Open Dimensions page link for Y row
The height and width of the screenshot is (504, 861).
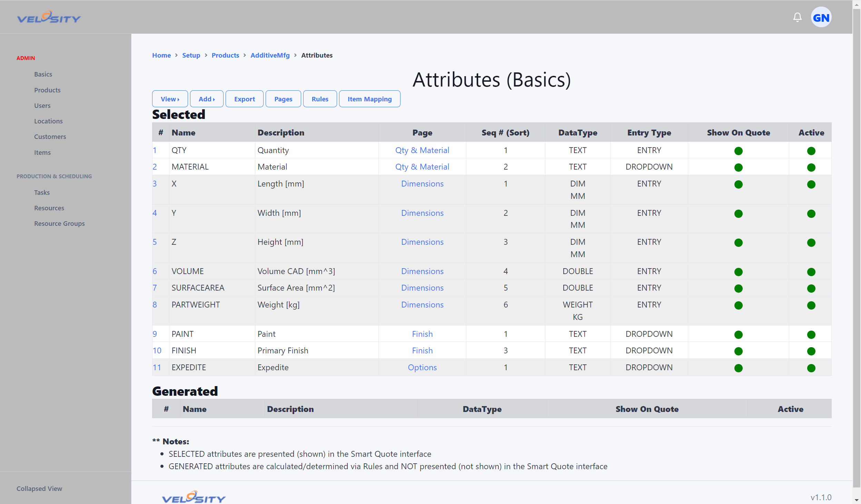tap(422, 213)
